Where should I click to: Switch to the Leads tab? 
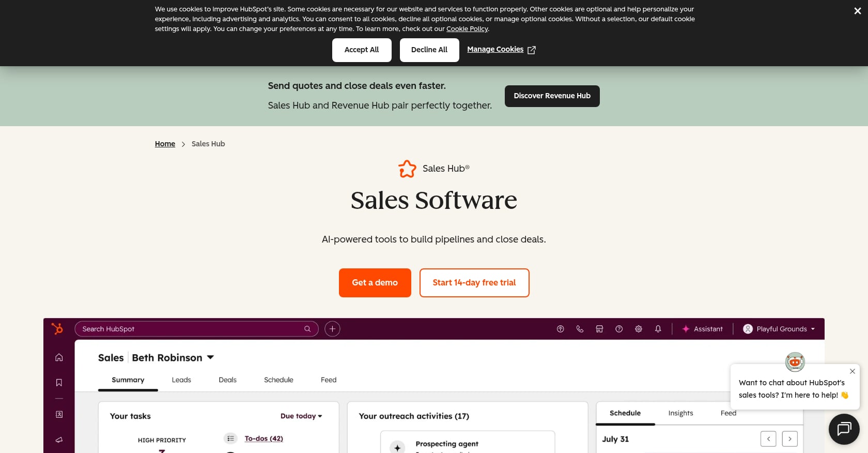(x=181, y=380)
